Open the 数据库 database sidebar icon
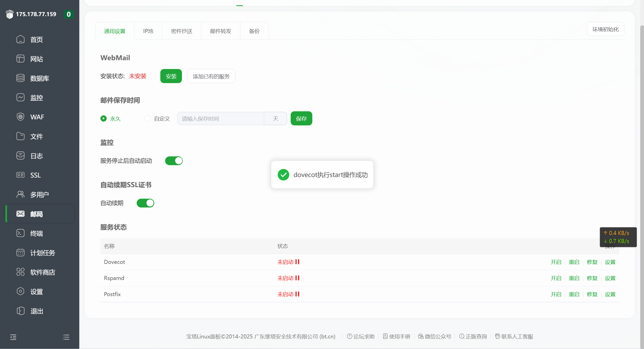The height and width of the screenshot is (349, 644). (20, 78)
